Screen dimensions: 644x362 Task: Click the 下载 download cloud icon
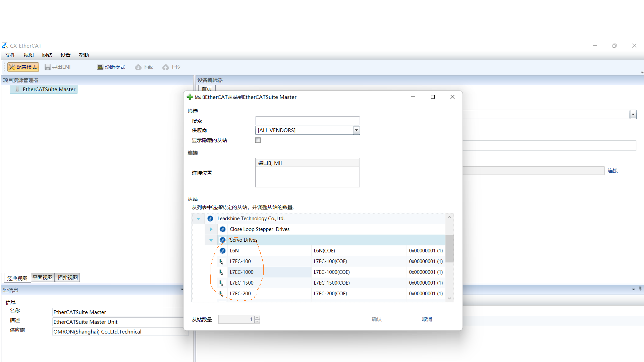(x=138, y=67)
